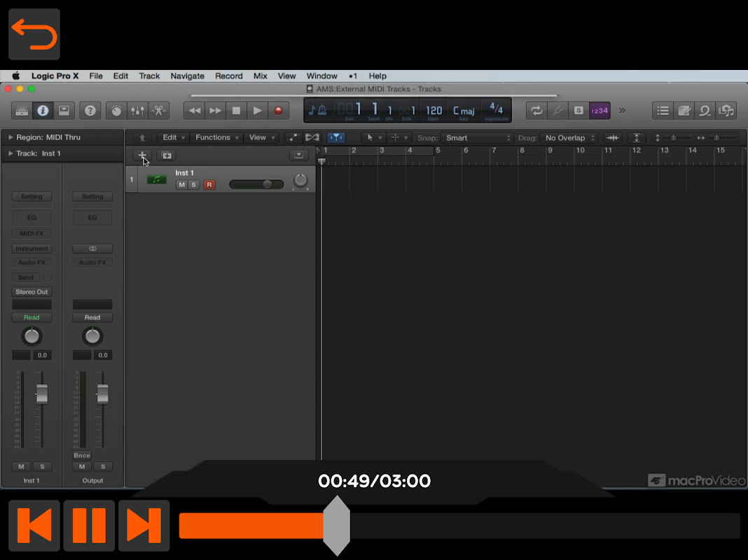The height and width of the screenshot is (560, 748).
Task: Toggle the highlighted Catch playhead button
Action: [x=336, y=138]
